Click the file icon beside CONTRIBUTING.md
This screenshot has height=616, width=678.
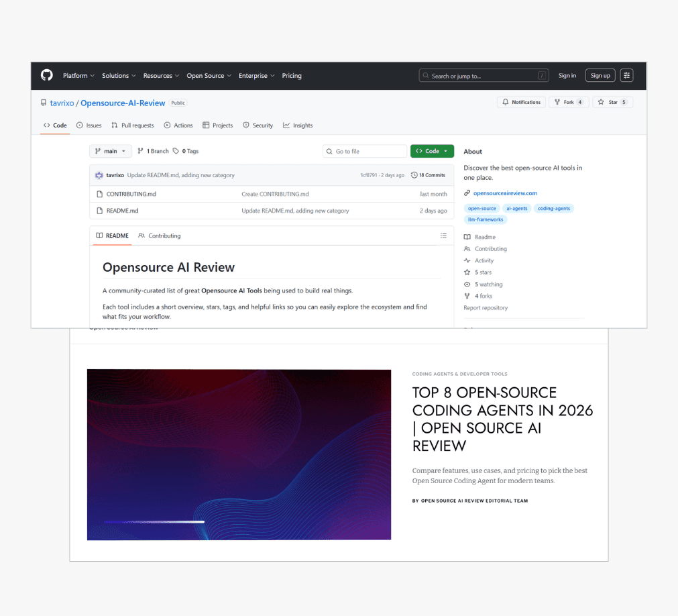click(101, 194)
